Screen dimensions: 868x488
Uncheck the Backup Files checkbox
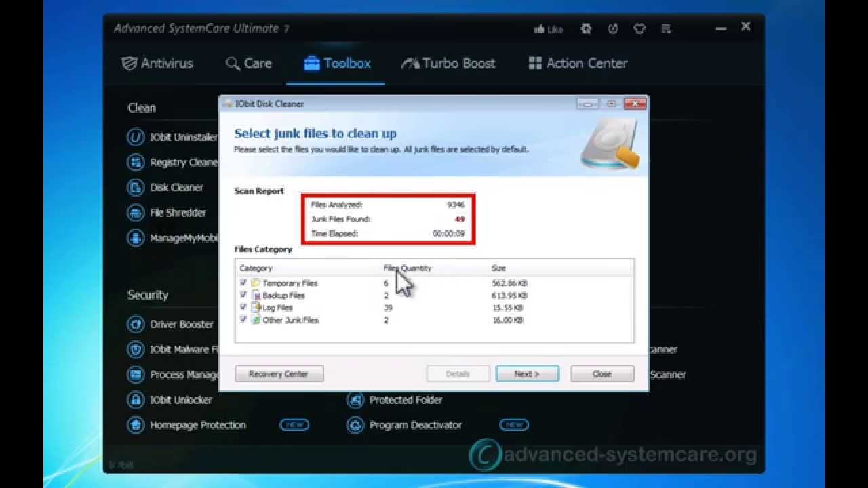243,295
